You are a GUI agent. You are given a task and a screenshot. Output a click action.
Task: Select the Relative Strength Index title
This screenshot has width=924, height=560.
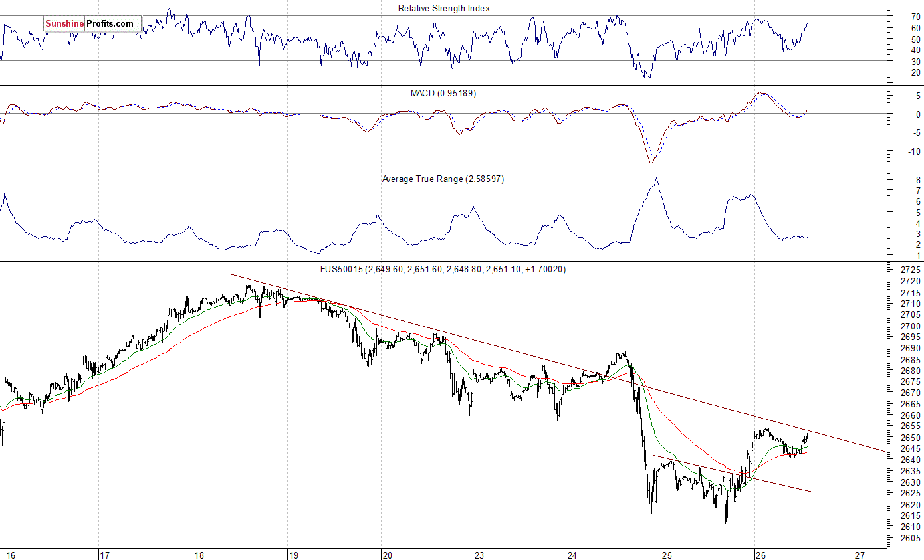444,8
